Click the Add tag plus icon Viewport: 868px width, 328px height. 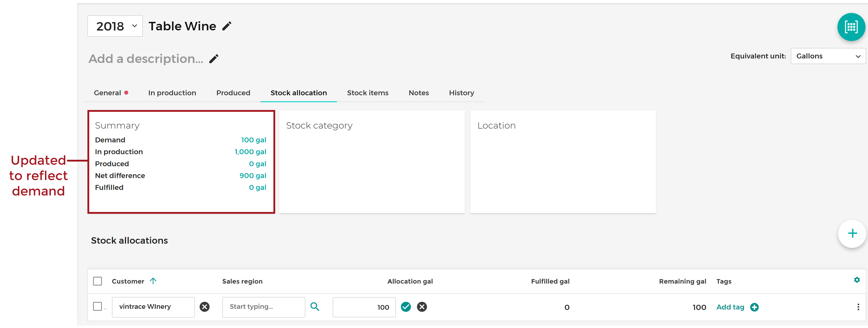click(754, 307)
